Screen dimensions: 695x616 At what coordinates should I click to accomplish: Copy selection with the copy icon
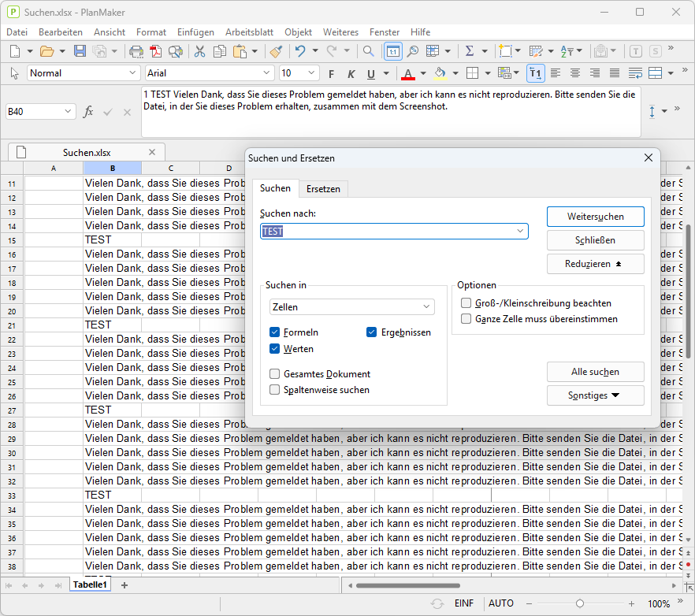coord(219,51)
